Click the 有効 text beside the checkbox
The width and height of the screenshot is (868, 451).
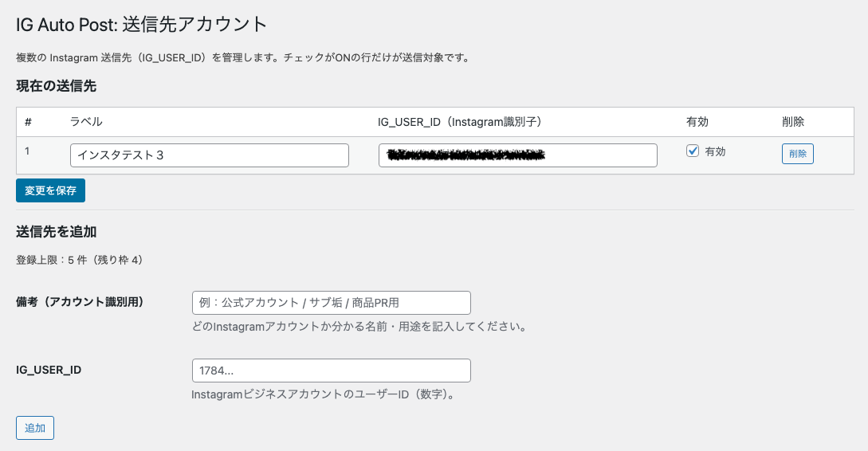pyautogui.click(x=715, y=151)
